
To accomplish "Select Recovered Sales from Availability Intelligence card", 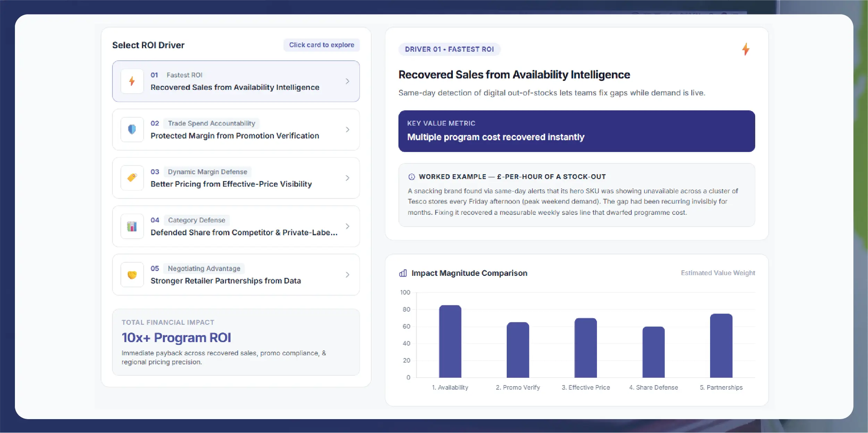I will (x=236, y=81).
